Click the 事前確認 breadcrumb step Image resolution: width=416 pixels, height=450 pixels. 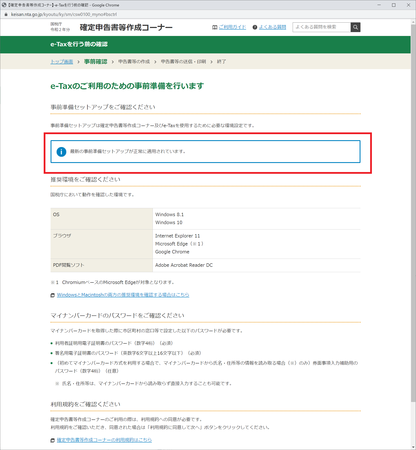click(95, 62)
